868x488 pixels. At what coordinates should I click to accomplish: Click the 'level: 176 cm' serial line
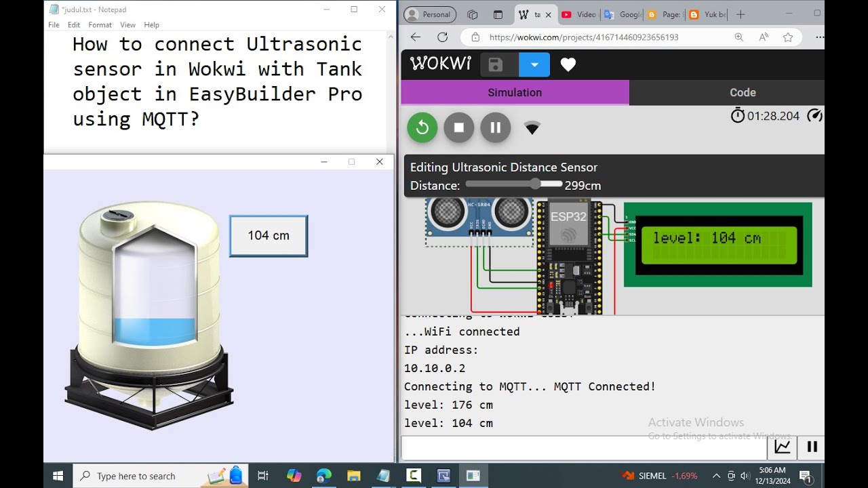(x=448, y=405)
